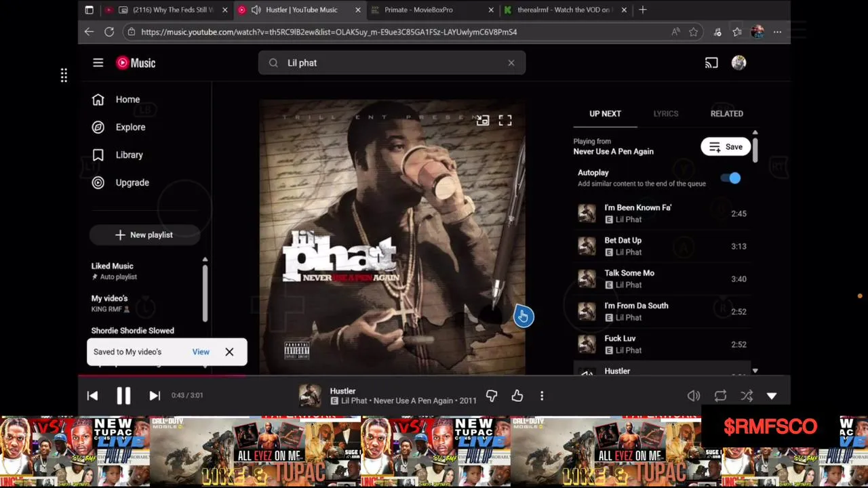This screenshot has width=868, height=488.
Task: Open the account avatar menu
Action: pyautogui.click(x=739, y=63)
